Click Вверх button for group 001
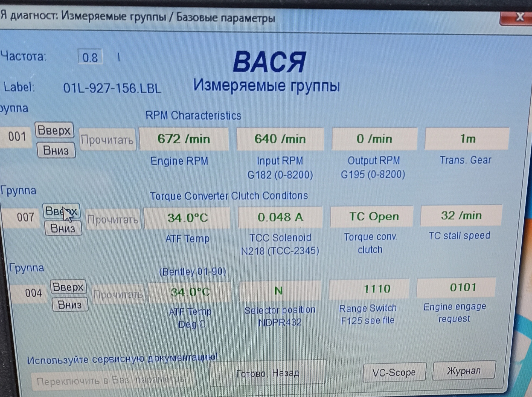The height and width of the screenshot is (397, 532). pyautogui.click(x=54, y=130)
